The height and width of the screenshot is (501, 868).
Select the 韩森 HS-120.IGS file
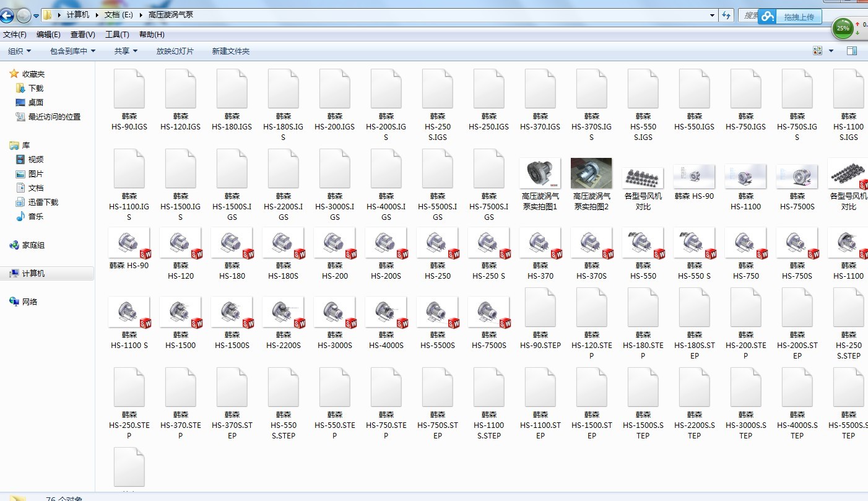point(181,100)
